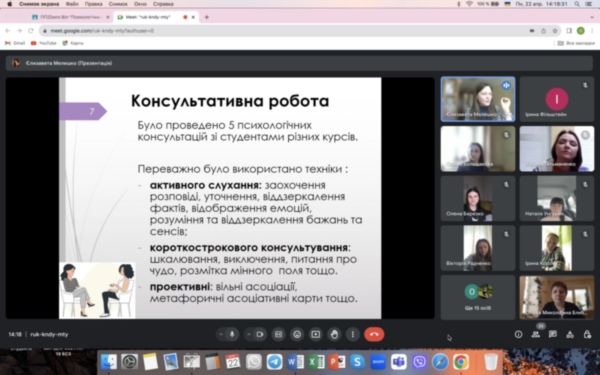The image size is (600, 375).
Task: Select Єлизавета Мелешко video tile
Action: (x=478, y=99)
